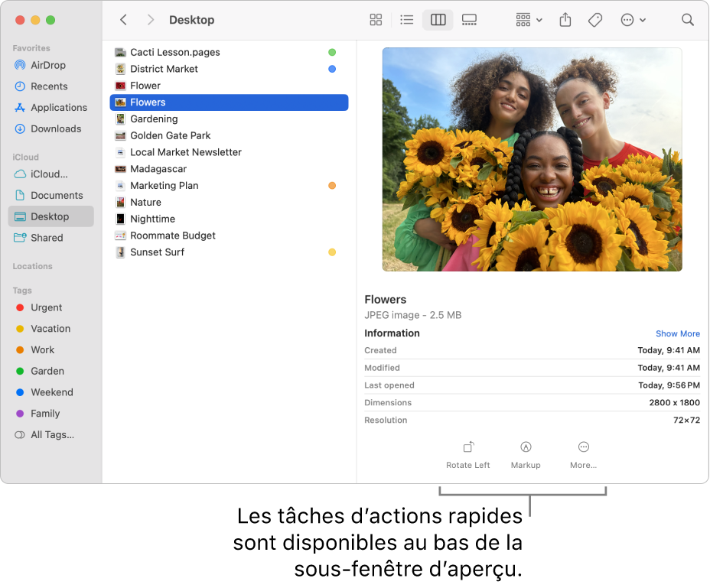Image resolution: width=710 pixels, height=588 pixels.
Task: Expand the More quick actions menu
Action: (x=583, y=454)
